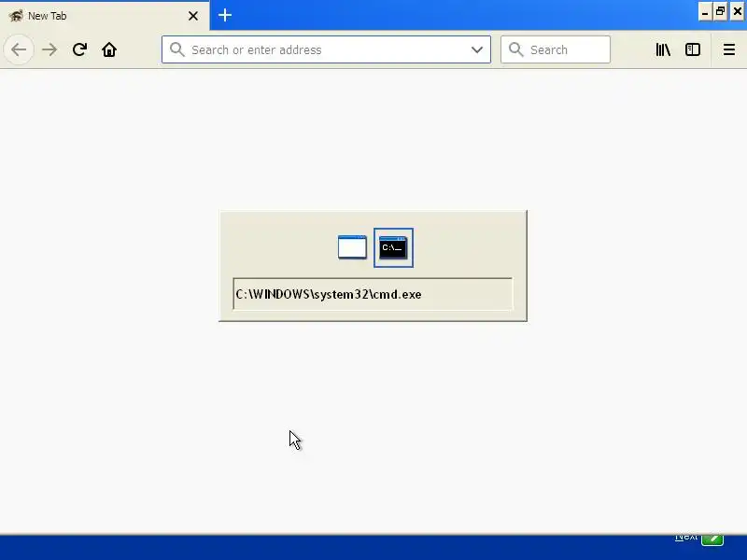747x560 pixels.
Task: Click the C:\WINDOWS\system32\cmd.exe label
Action: coord(329,294)
